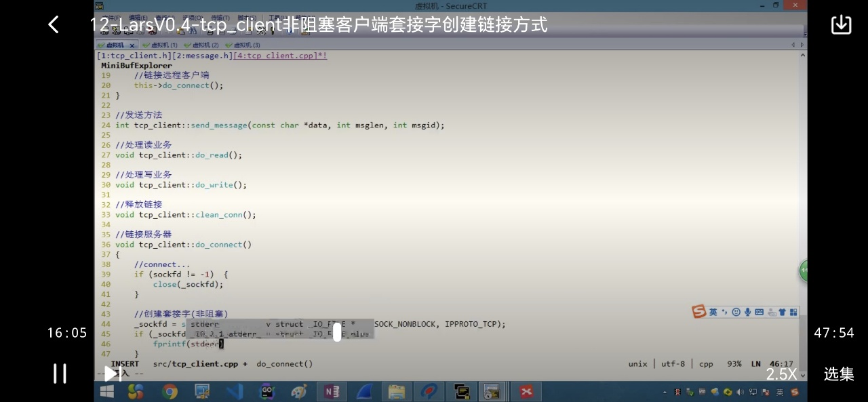
Task: Open buffer [4:tcp_client.cpp] in MiniBufExplorer
Action: pos(280,56)
